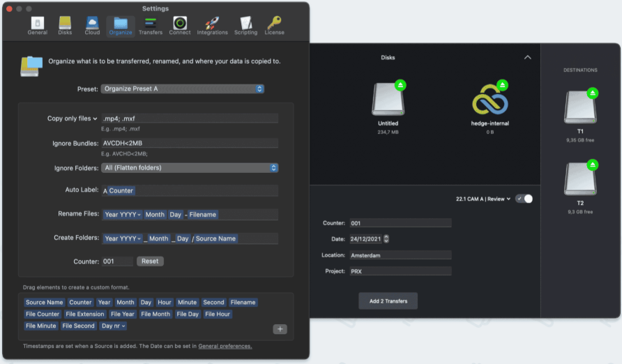The height and width of the screenshot is (364, 622).
Task: Open the License key icon
Action: pos(274,23)
